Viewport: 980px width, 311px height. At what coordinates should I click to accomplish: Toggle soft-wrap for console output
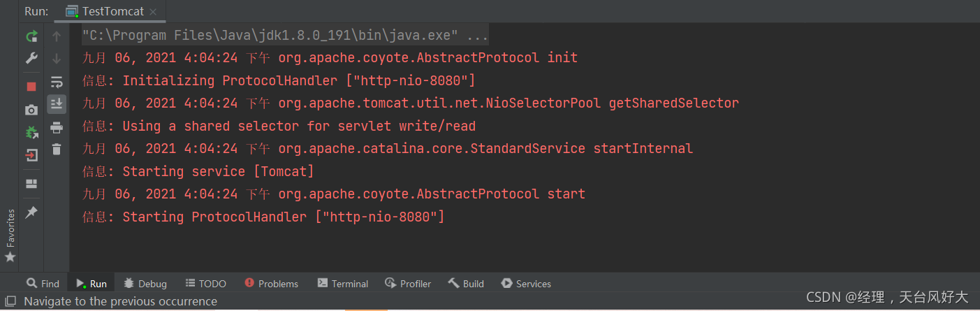(x=57, y=82)
